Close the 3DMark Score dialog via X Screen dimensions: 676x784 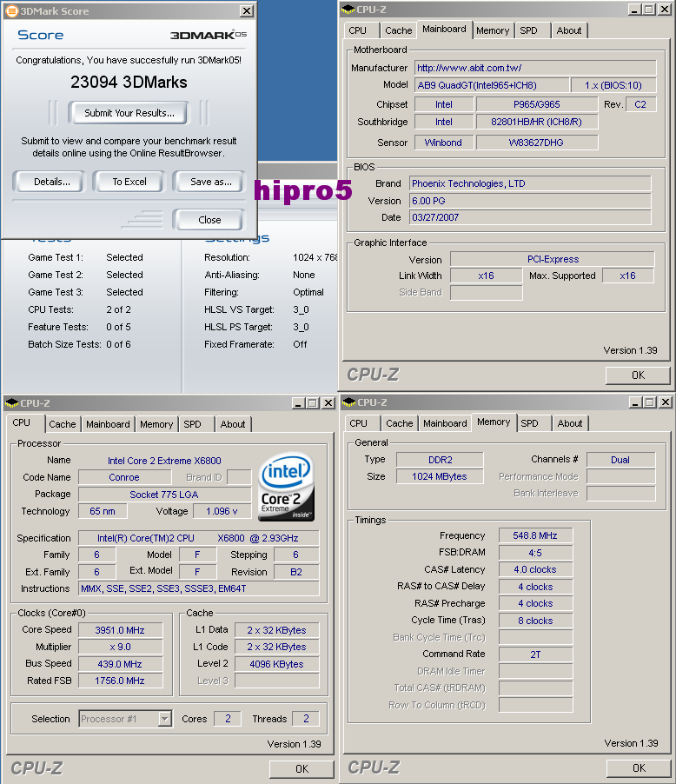247,11
